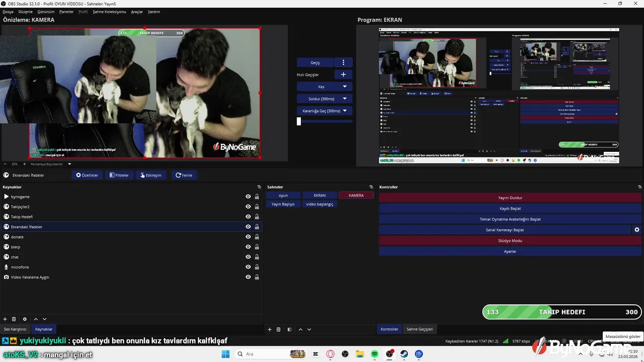Zoom out preview with minus icon
644x362 pixels.
(5, 164)
